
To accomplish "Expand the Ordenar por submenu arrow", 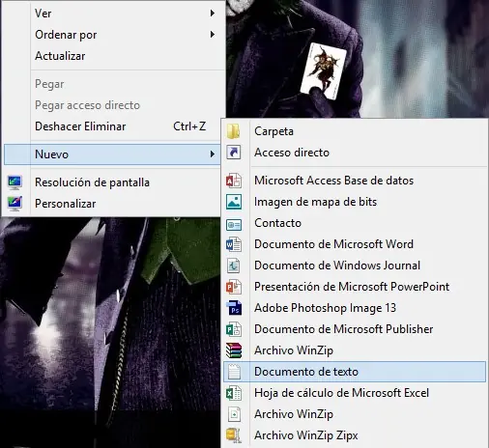I will [x=213, y=35].
